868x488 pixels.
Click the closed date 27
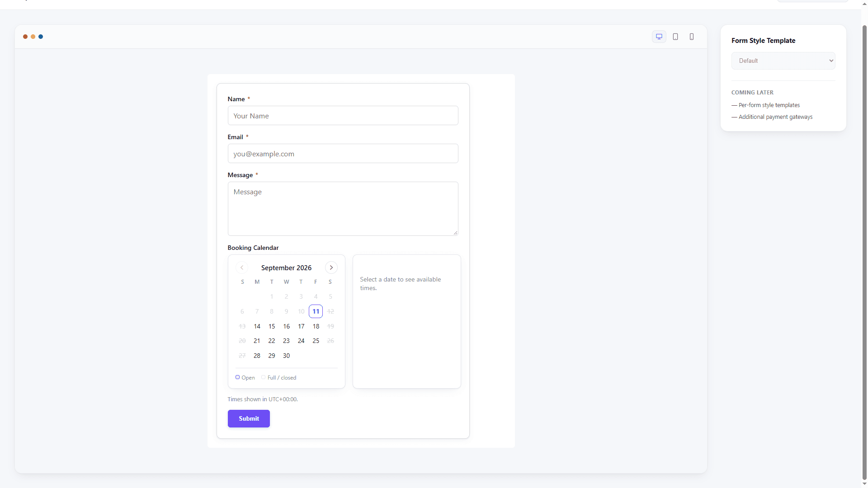coord(242,356)
